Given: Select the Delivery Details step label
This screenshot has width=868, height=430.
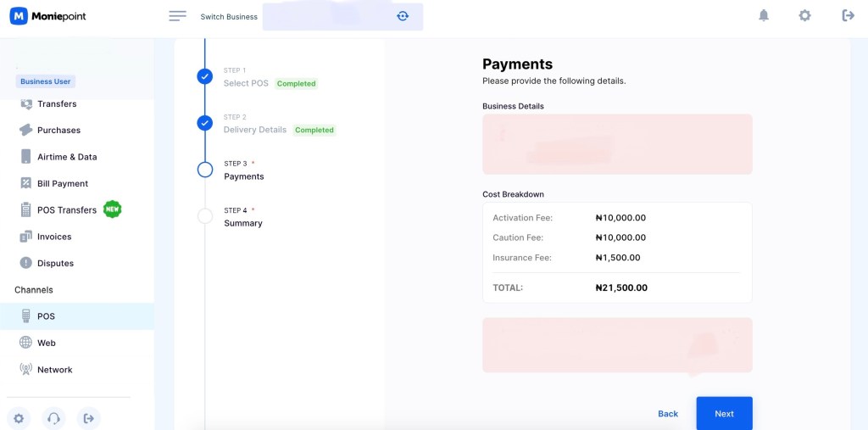Looking at the screenshot, I should click(x=255, y=130).
